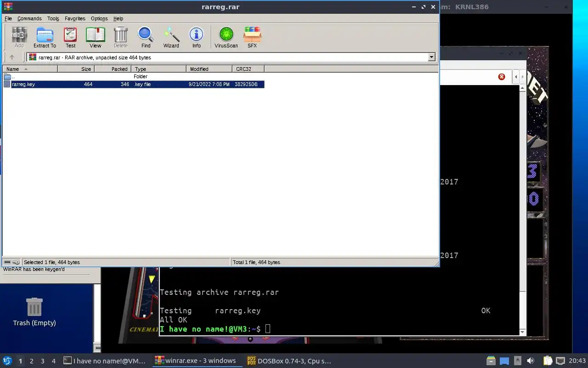Click the red close tab icon in terminal
This screenshot has height=368, width=588.
point(502,76)
